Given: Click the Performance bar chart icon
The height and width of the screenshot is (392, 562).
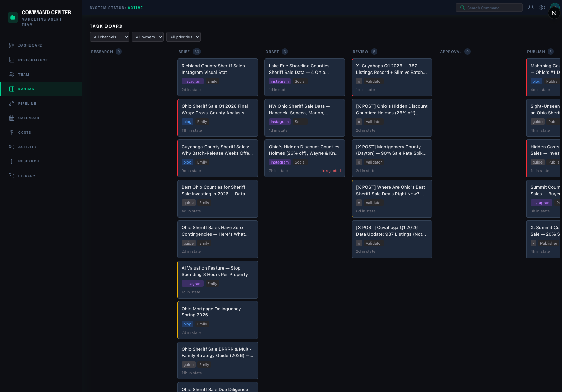Looking at the screenshot, I should tap(12, 60).
